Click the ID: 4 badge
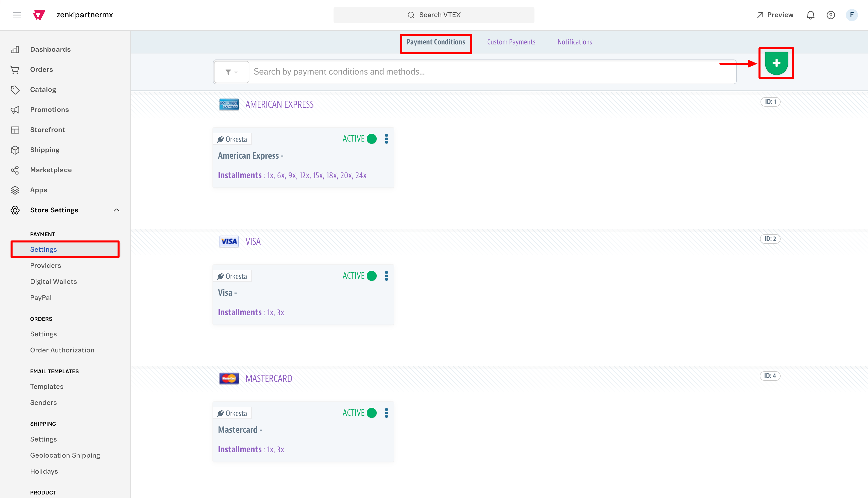Image resolution: width=868 pixels, height=498 pixels. pyautogui.click(x=770, y=376)
